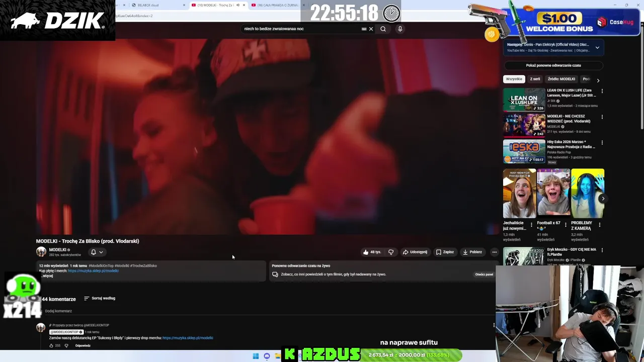Open MODELKI - NIE CHCESZ WIEDZIEĆ thumbnail

[x=524, y=125]
